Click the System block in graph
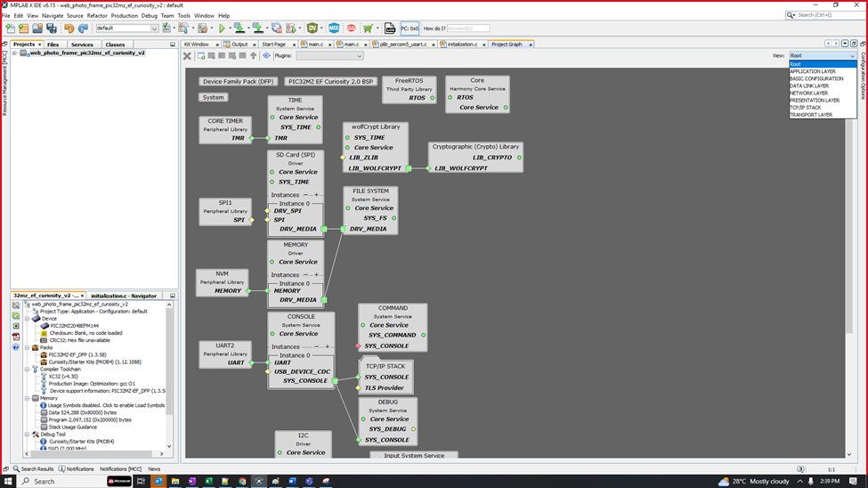The width and height of the screenshot is (868, 488). point(213,97)
